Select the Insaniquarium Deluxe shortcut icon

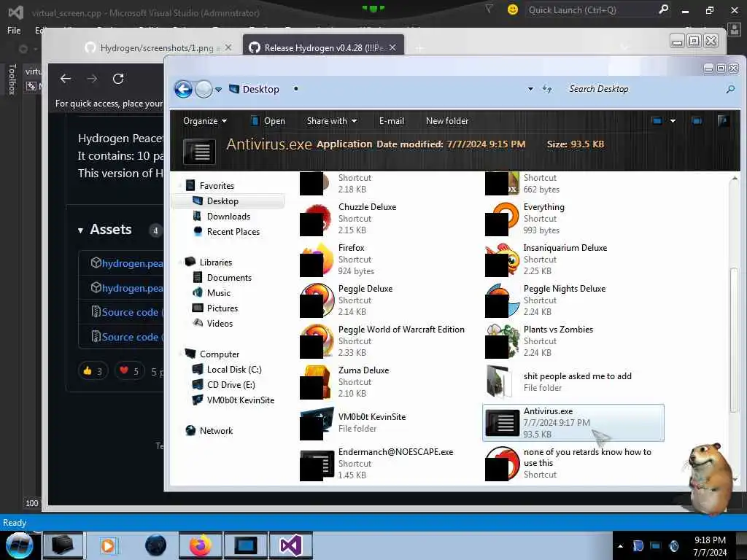[502, 260]
